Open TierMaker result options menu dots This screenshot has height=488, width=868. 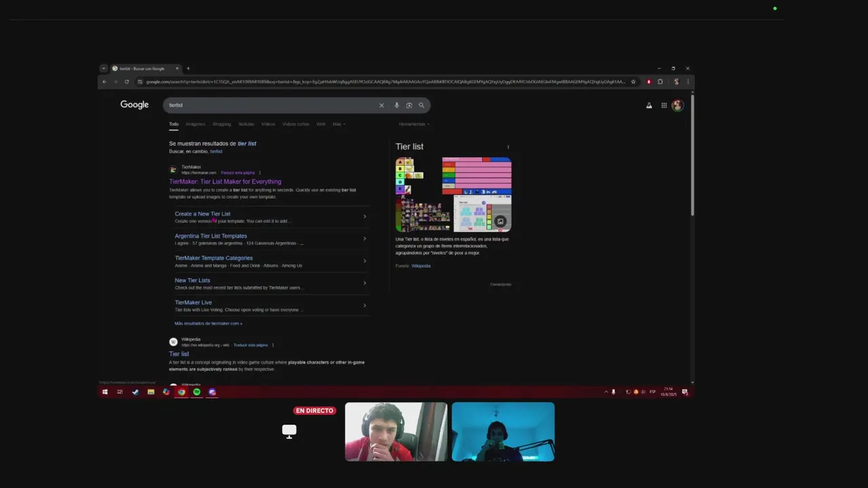(259, 173)
